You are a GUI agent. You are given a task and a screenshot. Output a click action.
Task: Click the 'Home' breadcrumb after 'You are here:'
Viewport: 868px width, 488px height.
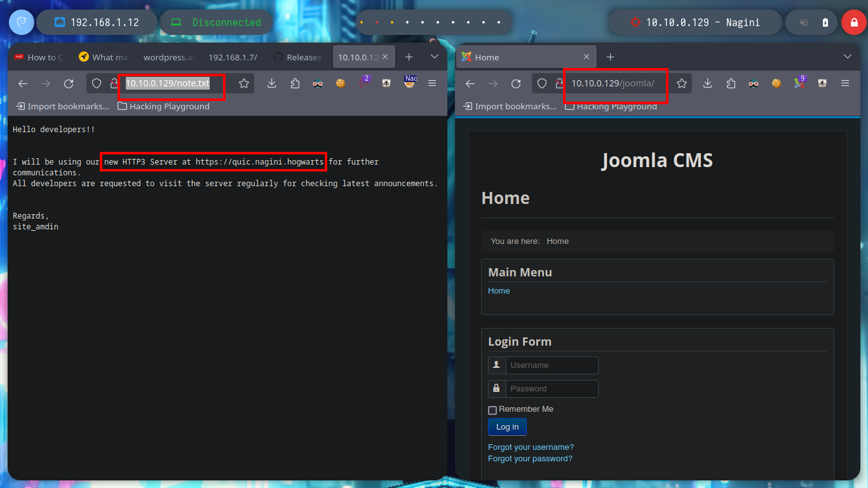[557, 241]
